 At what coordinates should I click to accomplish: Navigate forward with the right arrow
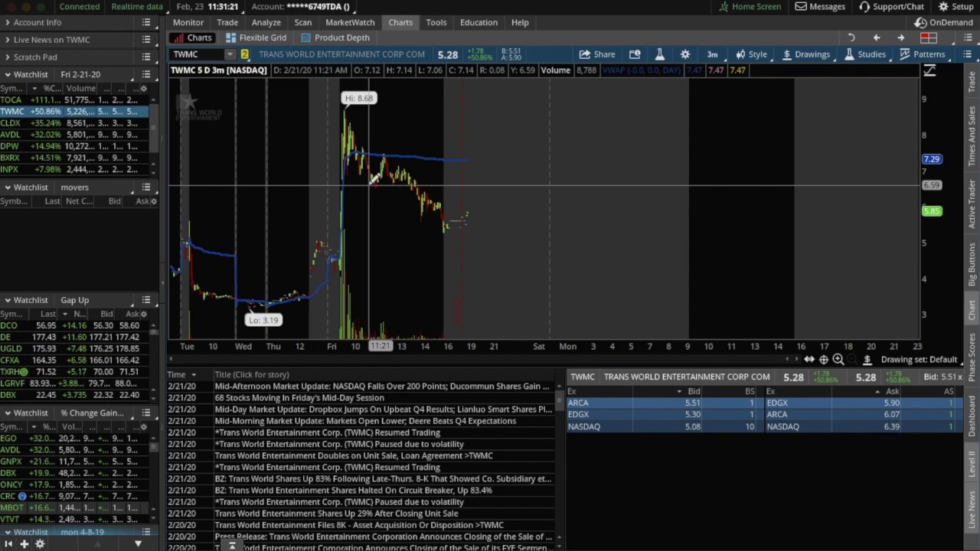pos(900,37)
